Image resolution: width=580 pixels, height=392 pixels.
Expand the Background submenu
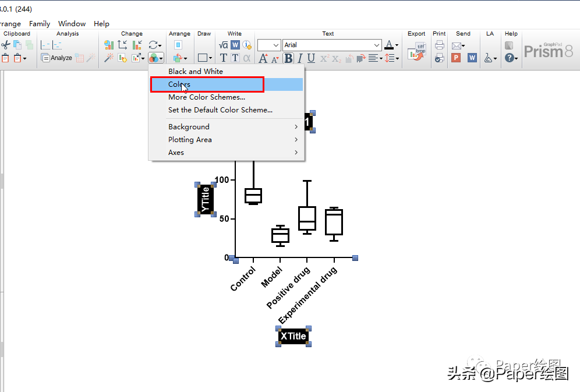coord(227,127)
